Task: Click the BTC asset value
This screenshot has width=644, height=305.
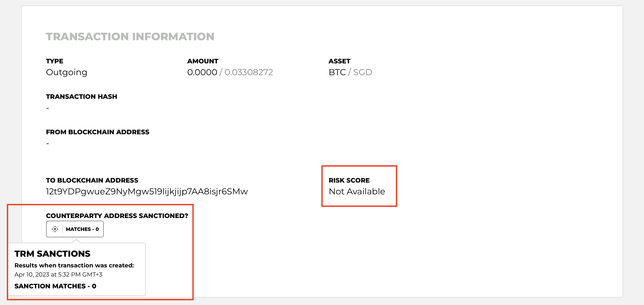Action: (337, 72)
